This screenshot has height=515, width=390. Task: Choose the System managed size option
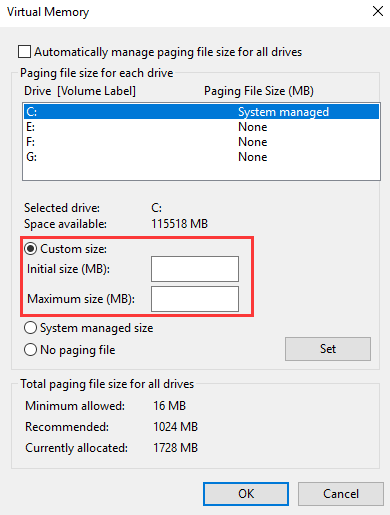point(30,328)
